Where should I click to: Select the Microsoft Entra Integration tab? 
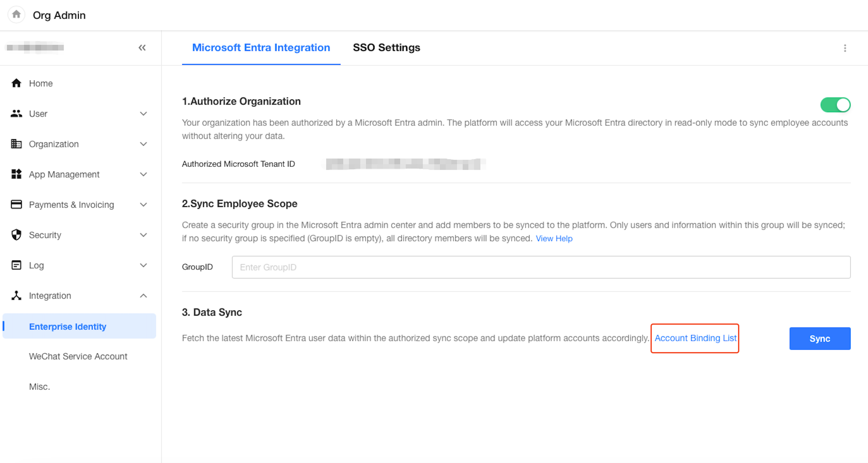[261, 48]
